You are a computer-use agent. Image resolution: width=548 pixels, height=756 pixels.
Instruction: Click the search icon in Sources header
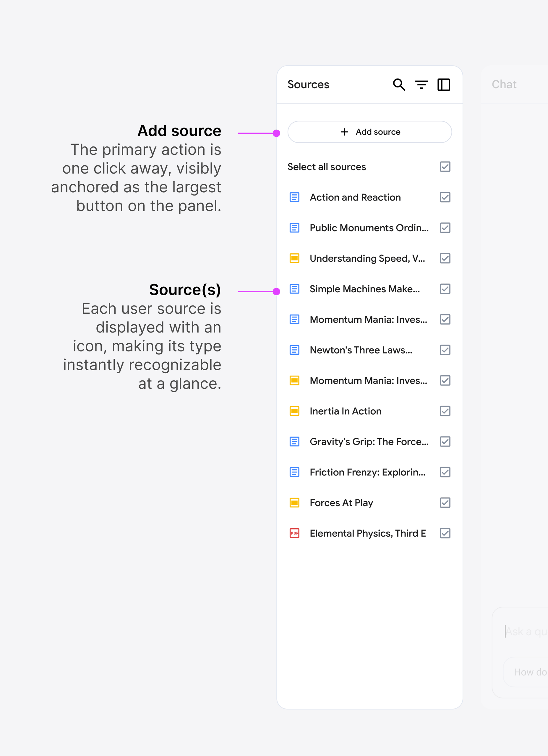(x=399, y=85)
